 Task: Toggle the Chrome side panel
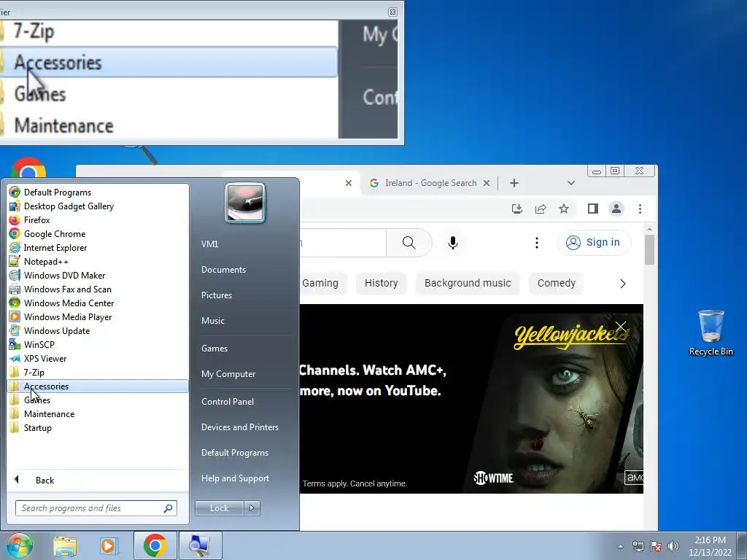click(592, 209)
